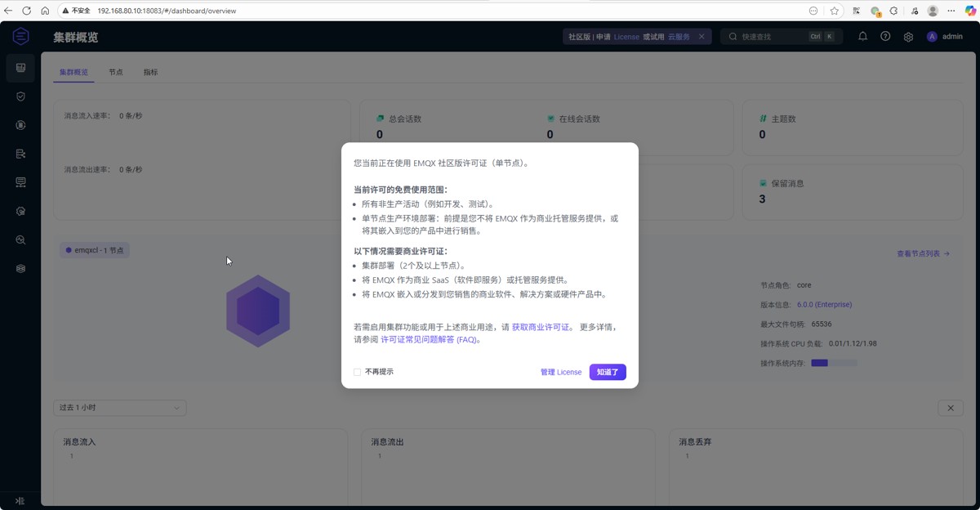Click the not-secure warning indicator
The height and width of the screenshot is (510, 980).
click(77, 11)
